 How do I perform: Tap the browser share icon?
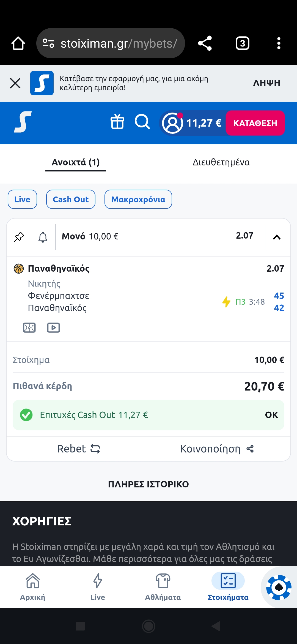[x=205, y=43]
